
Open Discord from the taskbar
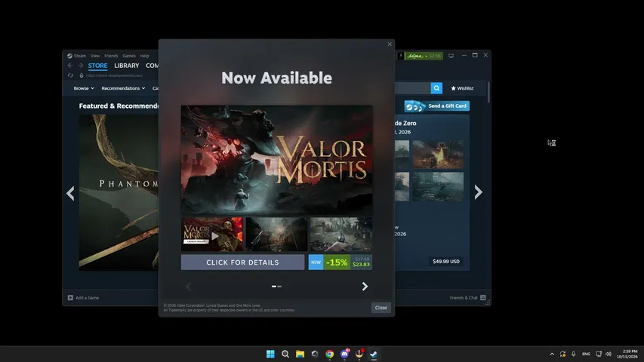344,354
